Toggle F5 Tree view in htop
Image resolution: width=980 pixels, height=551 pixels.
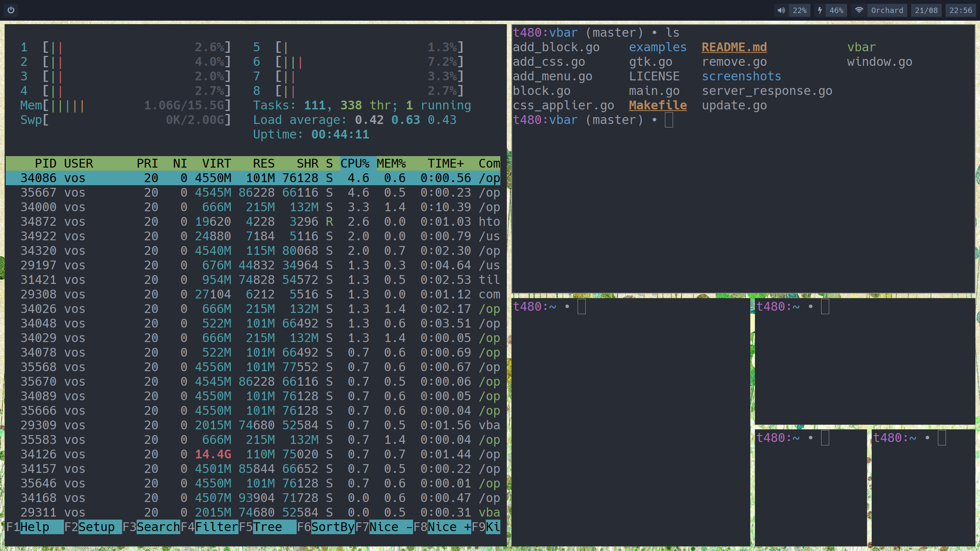pyautogui.click(x=268, y=527)
